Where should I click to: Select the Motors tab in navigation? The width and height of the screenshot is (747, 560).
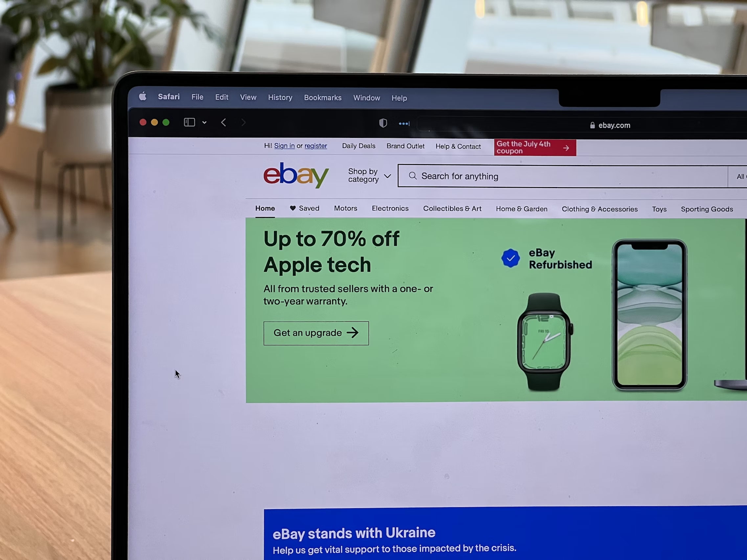click(346, 208)
